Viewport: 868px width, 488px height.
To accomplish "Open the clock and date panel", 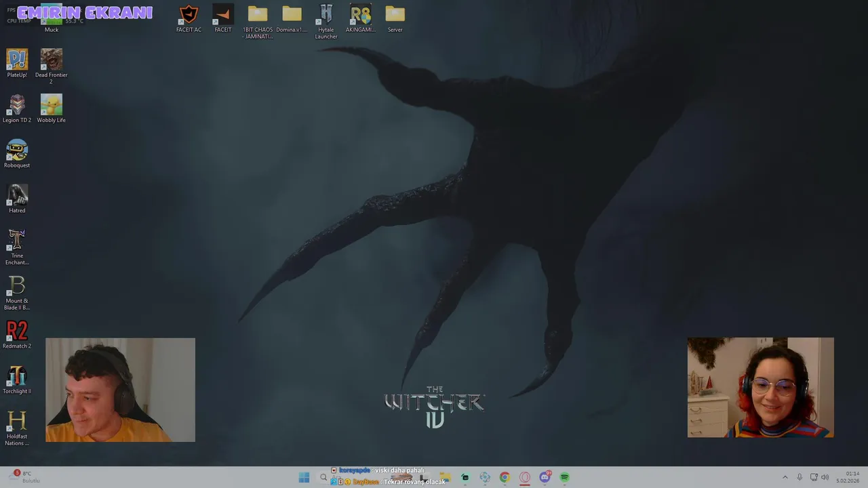I will (x=848, y=477).
